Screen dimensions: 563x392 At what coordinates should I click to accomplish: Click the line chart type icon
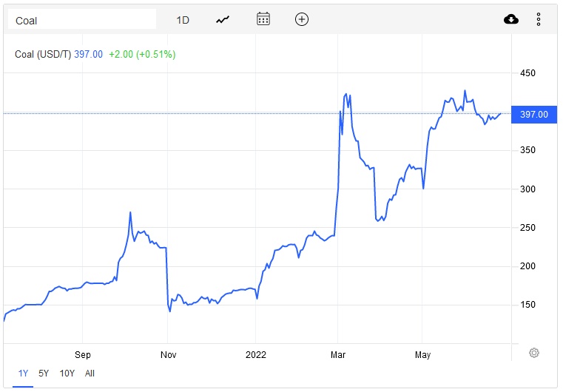click(x=223, y=20)
